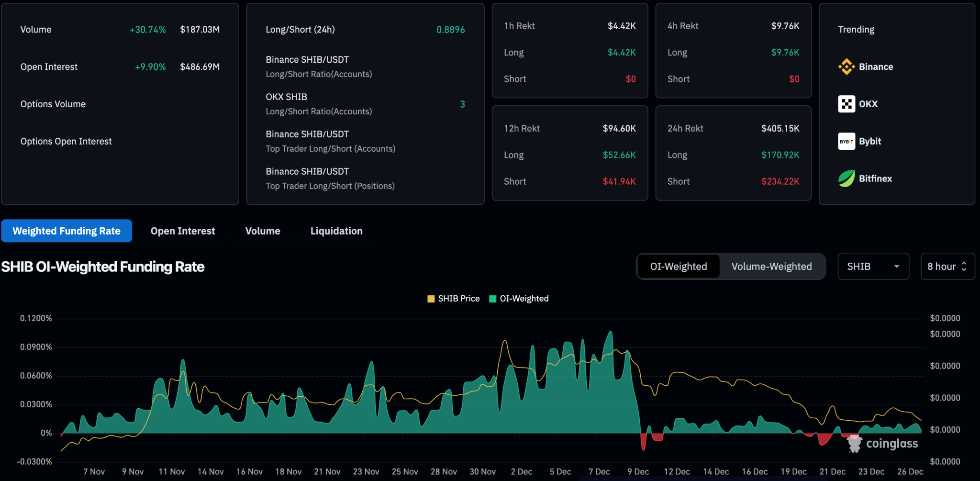980x481 pixels.
Task: Click Binance Top Trader Long/Short (Accounts) row
Action: tap(365, 141)
